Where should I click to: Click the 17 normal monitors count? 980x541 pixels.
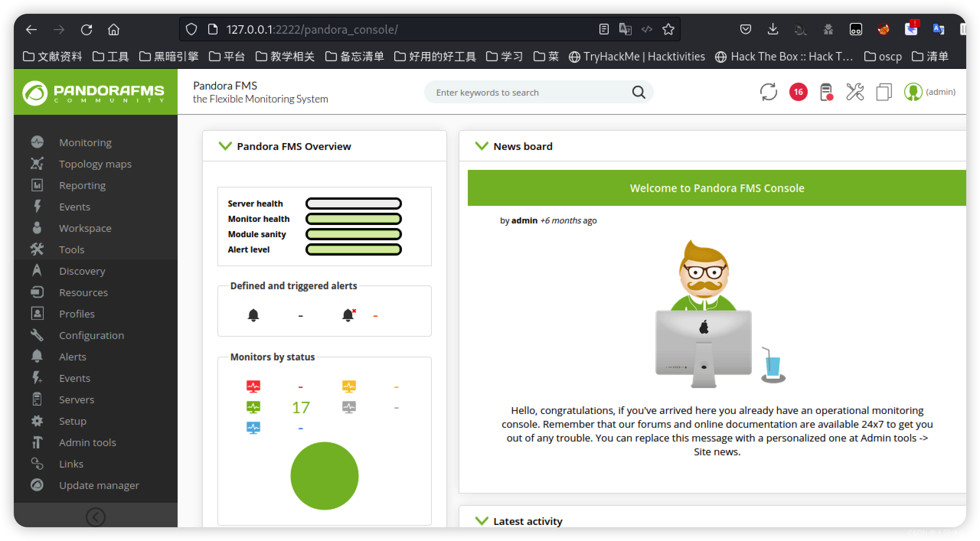[301, 408]
